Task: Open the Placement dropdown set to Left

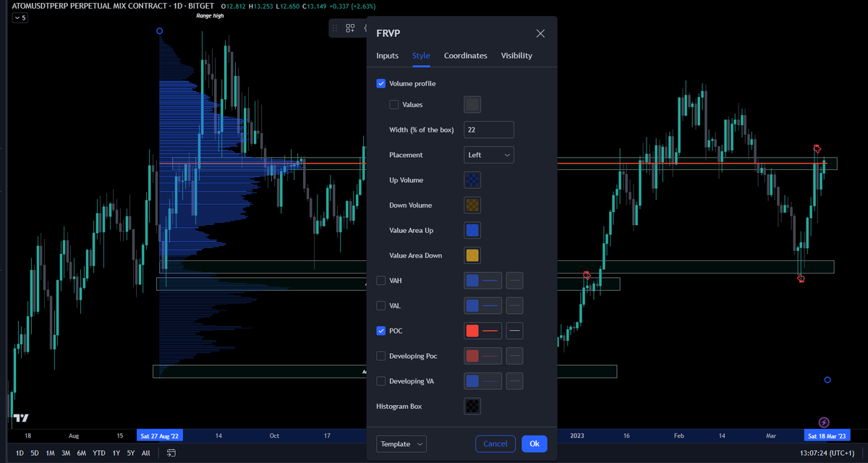Action: click(x=488, y=155)
